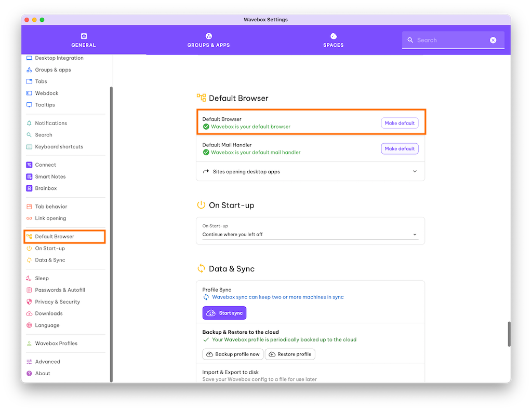The height and width of the screenshot is (411, 532).
Task: Make Wavebox the default browser
Action: 400,123
